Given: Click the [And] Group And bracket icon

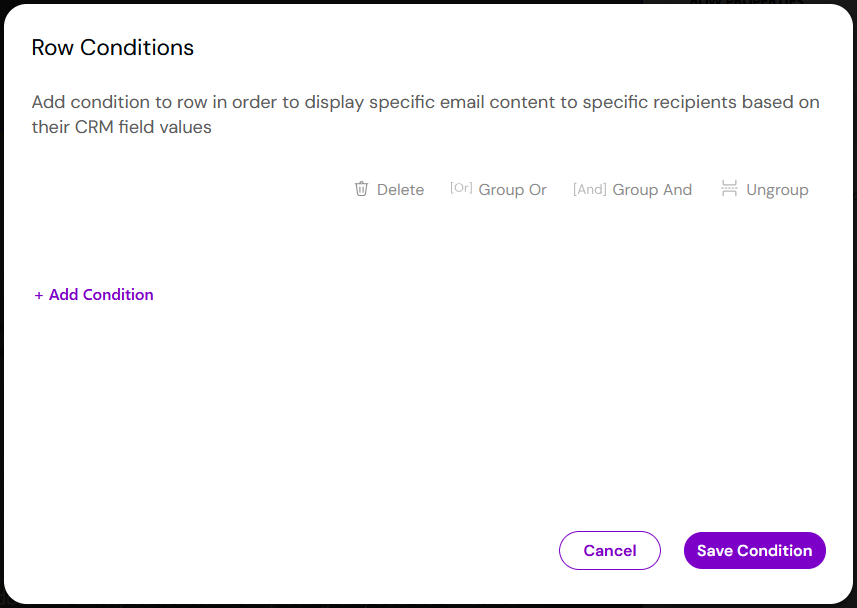Looking at the screenshot, I should [590, 189].
